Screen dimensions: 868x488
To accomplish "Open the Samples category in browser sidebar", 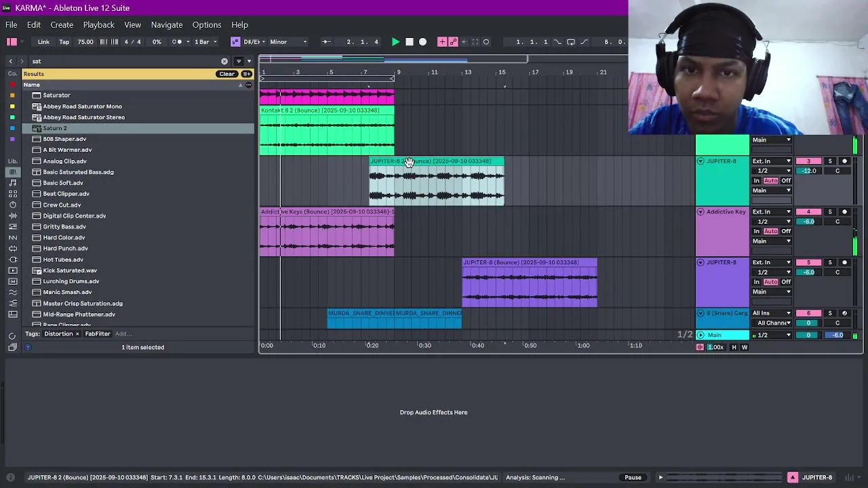I will tap(12, 281).
